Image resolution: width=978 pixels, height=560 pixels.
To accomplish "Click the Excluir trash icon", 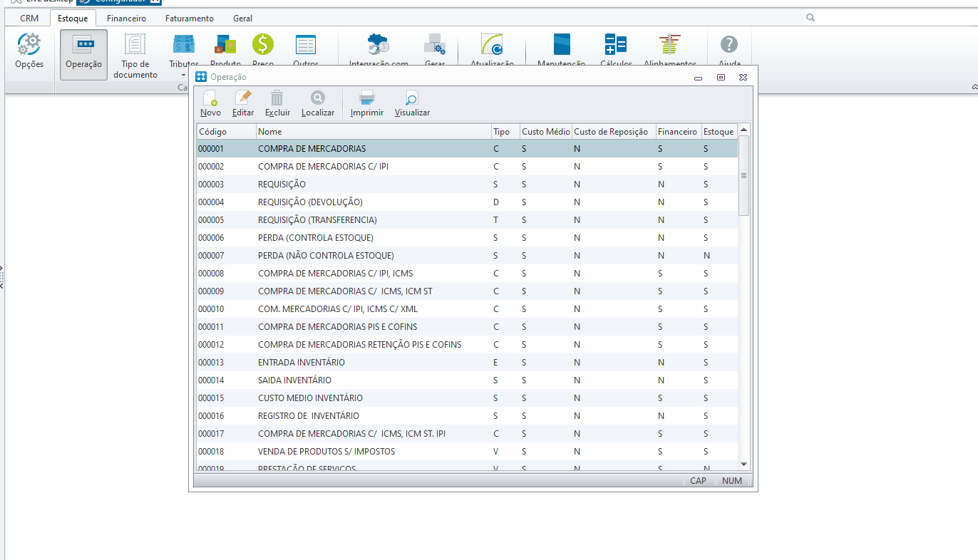I will pyautogui.click(x=277, y=98).
